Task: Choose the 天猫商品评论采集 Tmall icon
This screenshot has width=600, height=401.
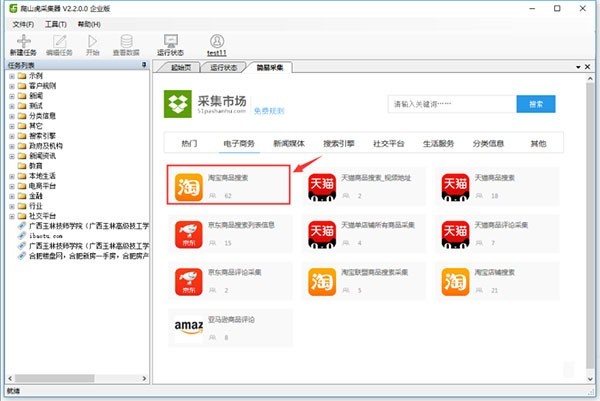Action: [455, 235]
